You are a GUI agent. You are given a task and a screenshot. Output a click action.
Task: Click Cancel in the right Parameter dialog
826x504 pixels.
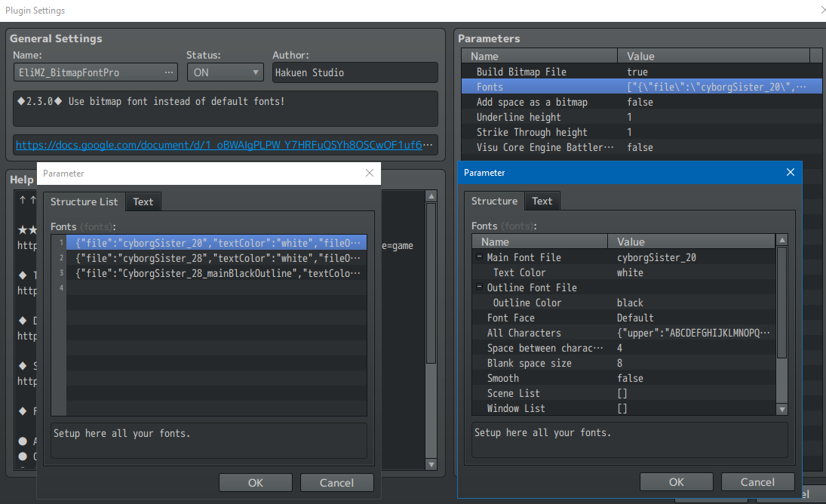[757, 482]
